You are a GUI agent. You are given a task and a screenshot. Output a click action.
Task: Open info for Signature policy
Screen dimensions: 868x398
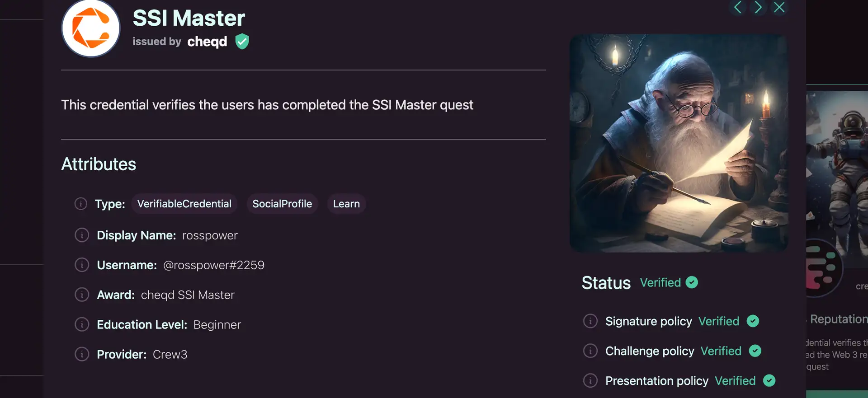(590, 321)
